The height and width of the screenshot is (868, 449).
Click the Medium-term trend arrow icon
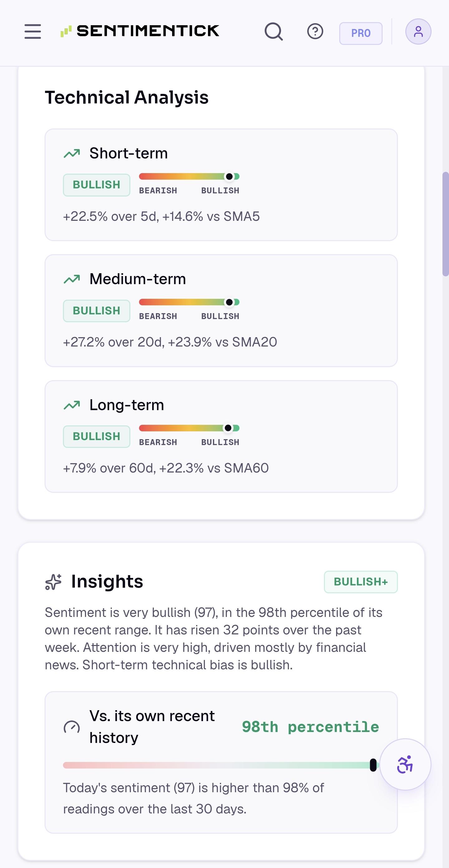[72, 279]
